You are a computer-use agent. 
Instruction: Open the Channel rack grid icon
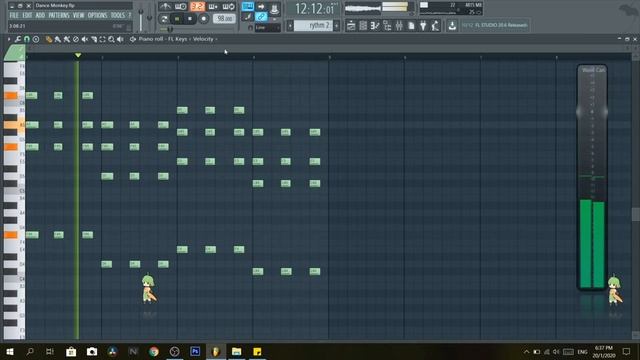point(363,26)
